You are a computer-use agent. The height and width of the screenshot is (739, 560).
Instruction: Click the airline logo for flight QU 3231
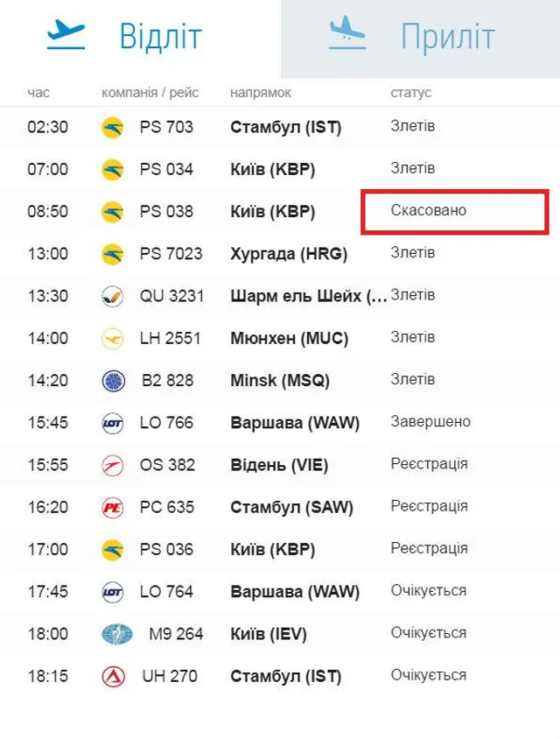[113, 296]
